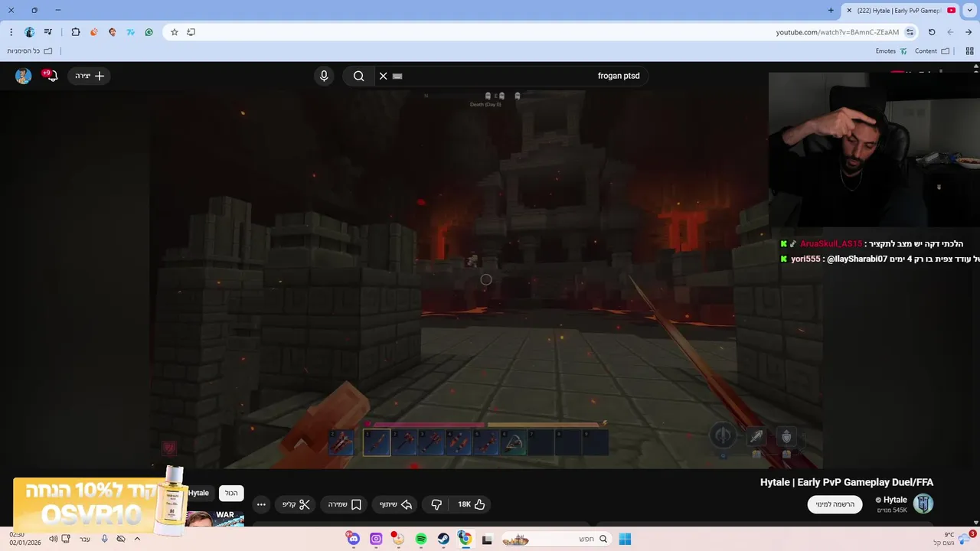This screenshot has height=551, width=980.
Task: Open the Chrome three-dot menu
Action: pos(11,32)
